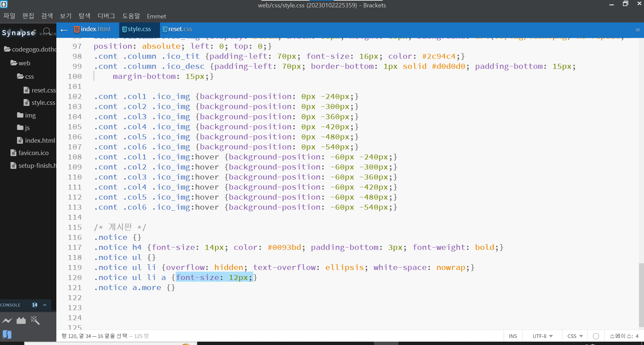
Task: Click the 스페이스: 4 indentation setting
Action: pyautogui.click(x=624, y=336)
